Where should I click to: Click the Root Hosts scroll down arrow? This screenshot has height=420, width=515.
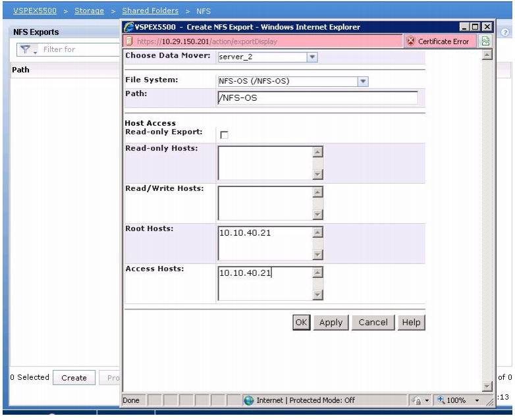tap(317, 255)
